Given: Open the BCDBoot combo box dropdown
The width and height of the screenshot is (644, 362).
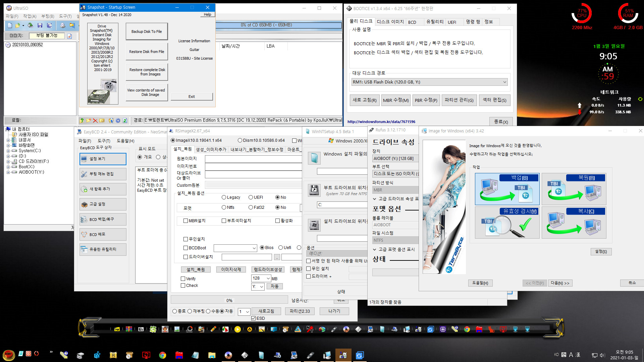Looking at the screenshot, I should (254, 248).
